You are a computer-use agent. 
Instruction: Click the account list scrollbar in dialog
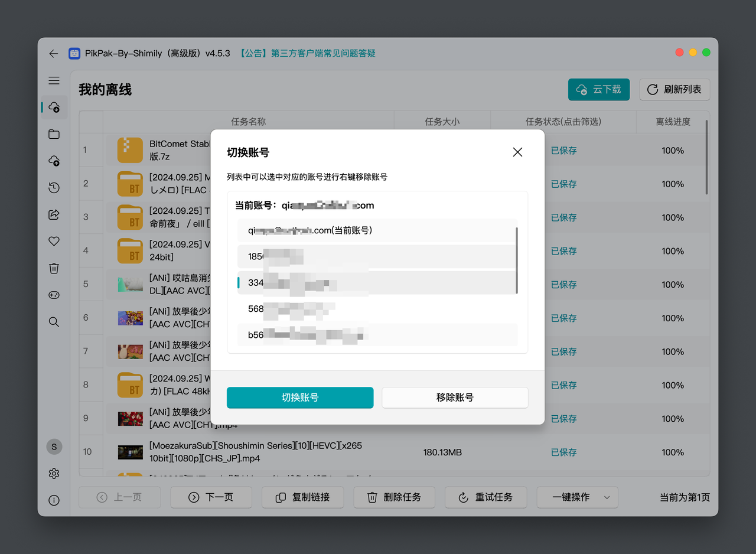coord(517,260)
